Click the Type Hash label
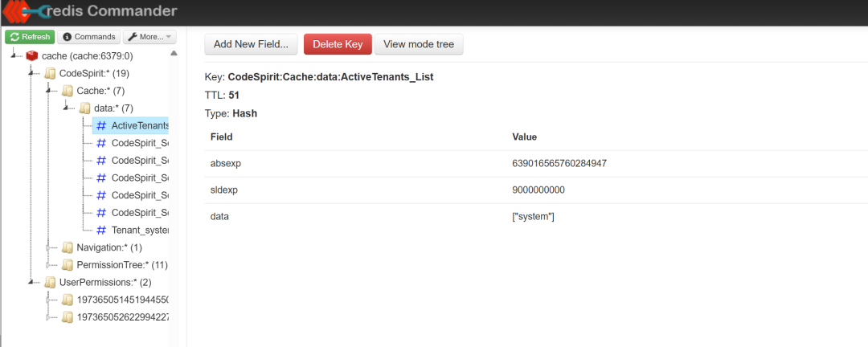 coord(231,113)
